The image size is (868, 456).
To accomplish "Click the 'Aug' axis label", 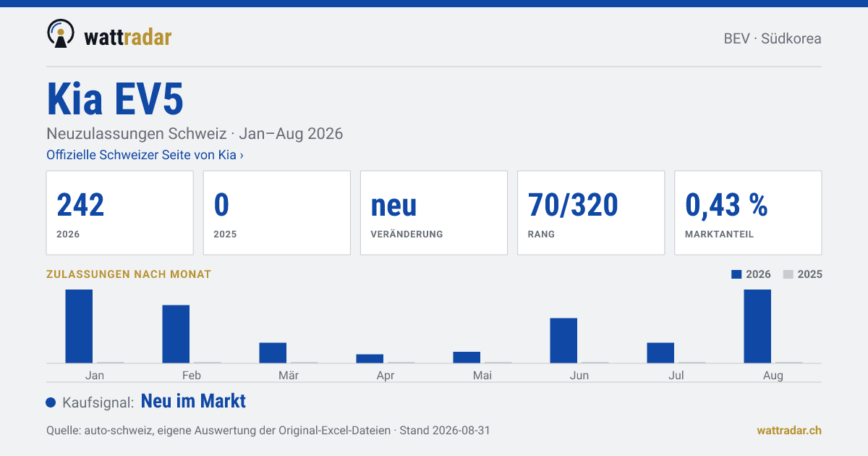I will click(773, 375).
